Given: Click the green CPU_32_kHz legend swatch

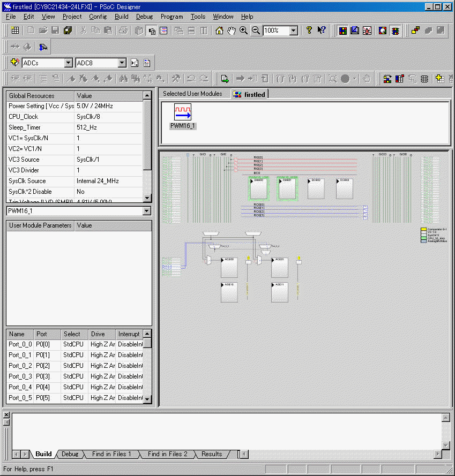Looking at the screenshot, I should 424,239.
